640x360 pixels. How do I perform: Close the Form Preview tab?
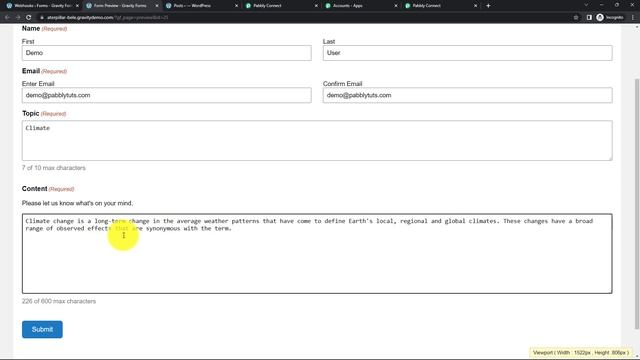pyautogui.click(x=157, y=6)
